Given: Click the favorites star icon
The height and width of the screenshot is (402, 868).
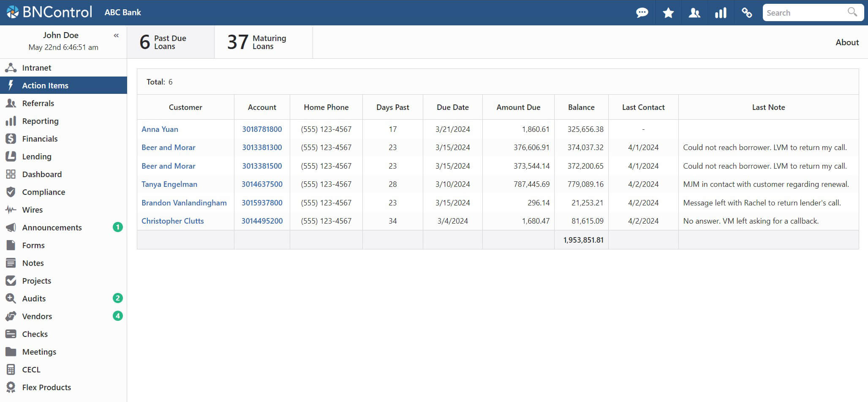Looking at the screenshot, I should click(x=668, y=13).
